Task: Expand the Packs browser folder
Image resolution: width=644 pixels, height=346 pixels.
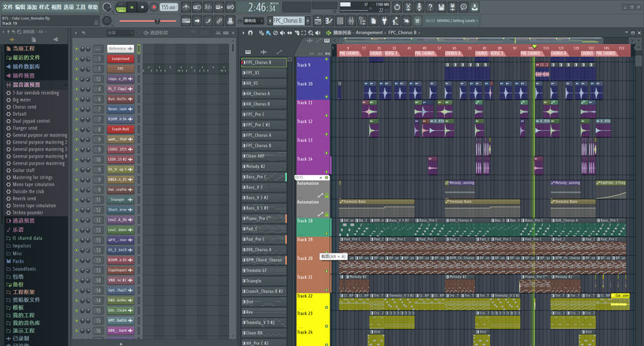Action: [x=18, y=261]
